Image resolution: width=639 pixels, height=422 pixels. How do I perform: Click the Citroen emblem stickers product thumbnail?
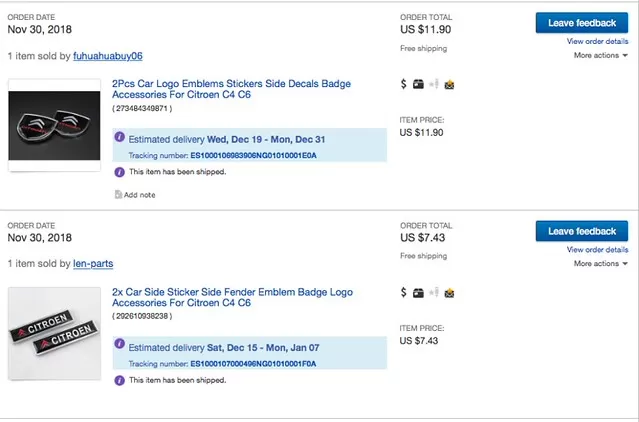click(55, 125)
